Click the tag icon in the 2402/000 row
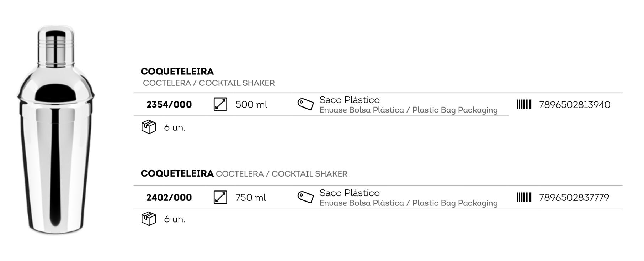 pos(305,197)
